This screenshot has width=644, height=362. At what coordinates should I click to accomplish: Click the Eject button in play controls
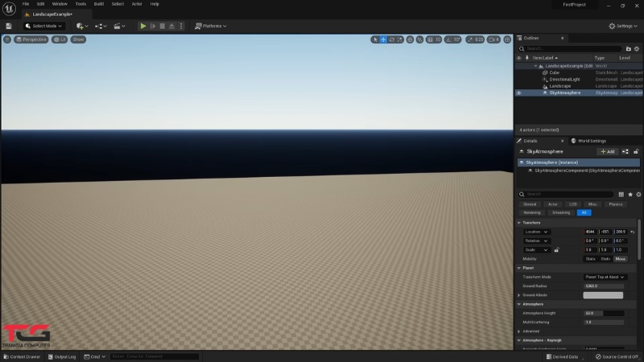tap(171, 26)
